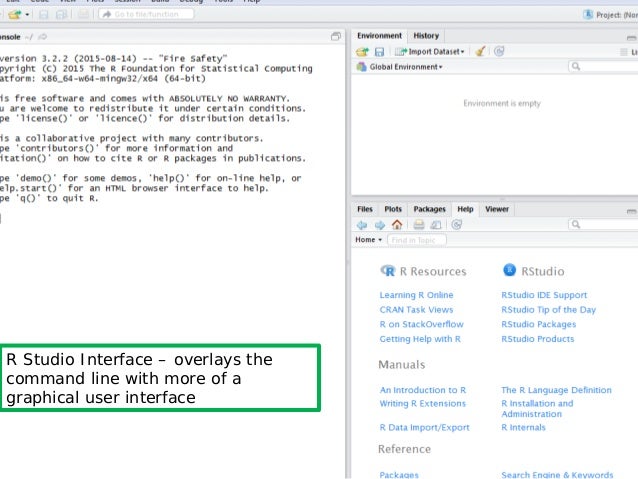This screenshot has width=638, height=479.
Task: Open the Search Engine & Keywords link
Action: [557, 475]
